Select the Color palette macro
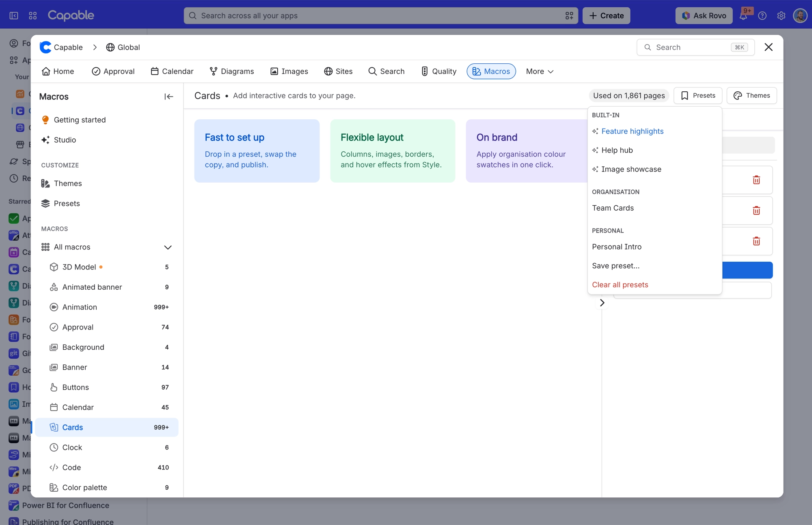This screenshot has height=525, width=812. click(x=106, y=487)
